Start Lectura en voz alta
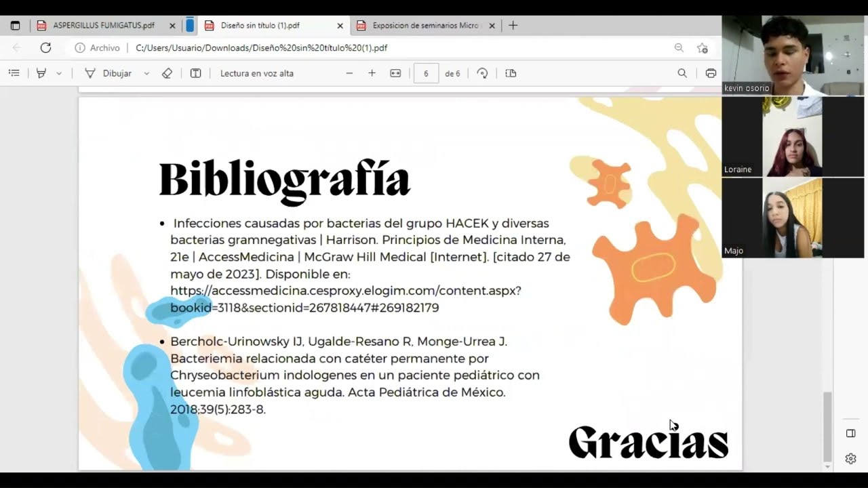The width and height of the screenshot is (868, 488). coord(257,73)
